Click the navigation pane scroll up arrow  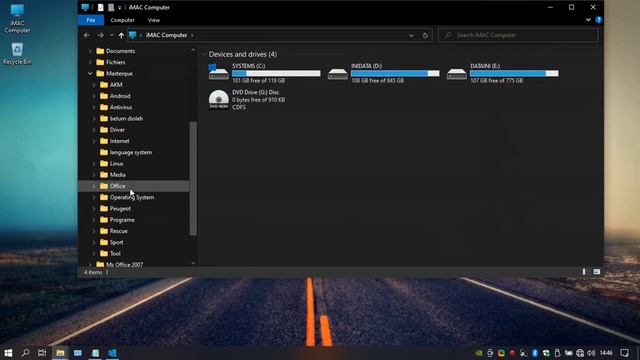[x=193, y=50]
